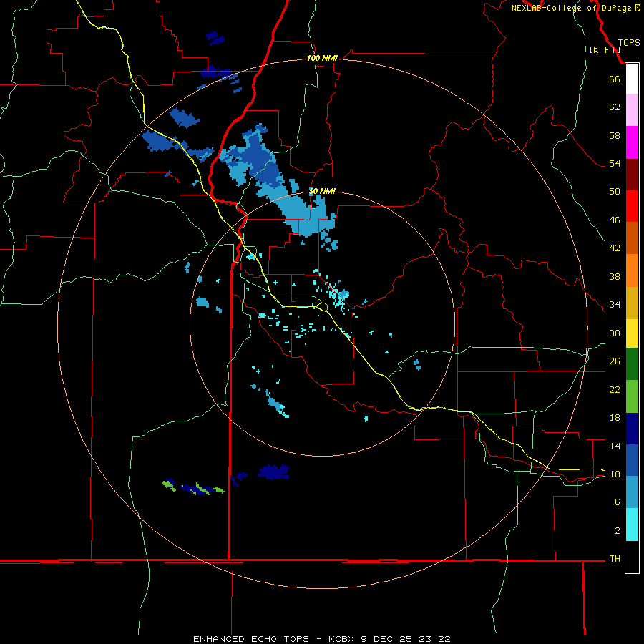Click the legend value 10
This screenshot has height=644, width=644.
[615, 474]
